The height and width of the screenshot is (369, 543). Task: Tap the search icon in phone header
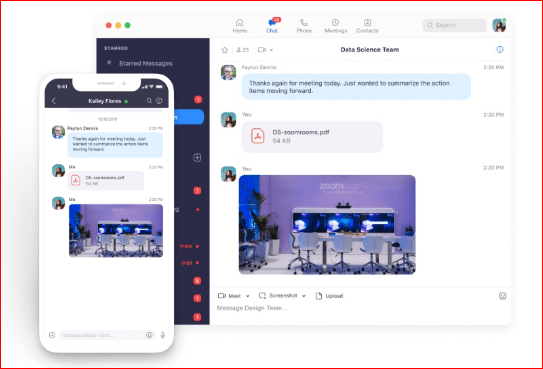click(x=149, y=101)
